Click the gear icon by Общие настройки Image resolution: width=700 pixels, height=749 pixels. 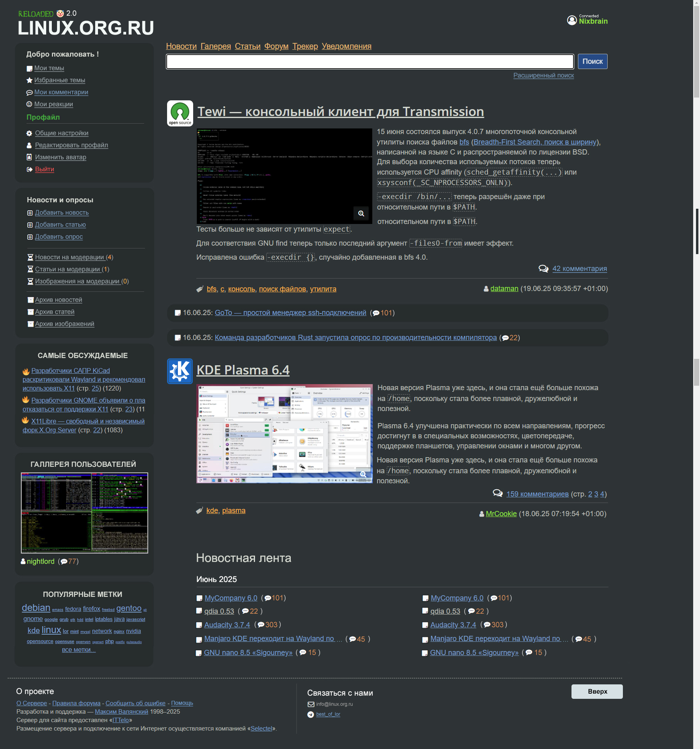(29, 133)
